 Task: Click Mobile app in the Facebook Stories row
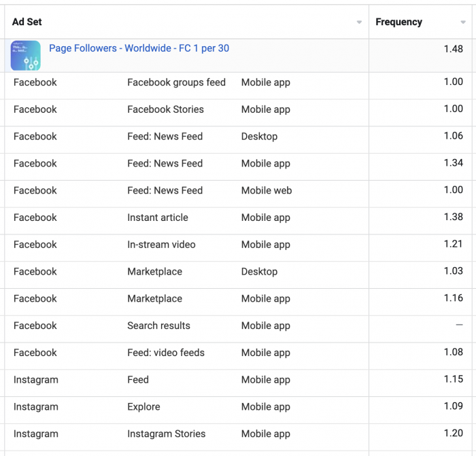point(266,109)
